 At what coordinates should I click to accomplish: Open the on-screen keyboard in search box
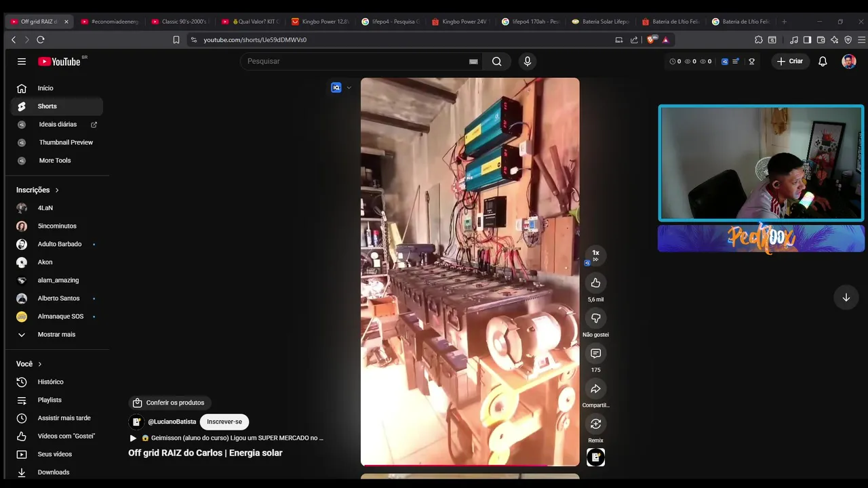[473, 62]
